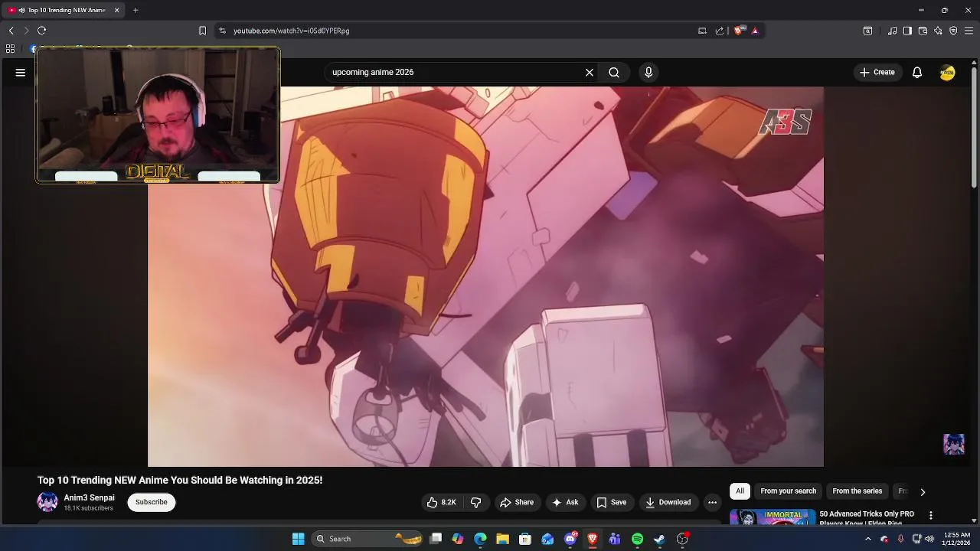This screenshot has width=980, height=551.
Task: Open Discord from the taskbar
Action: (x=570, y=539)
